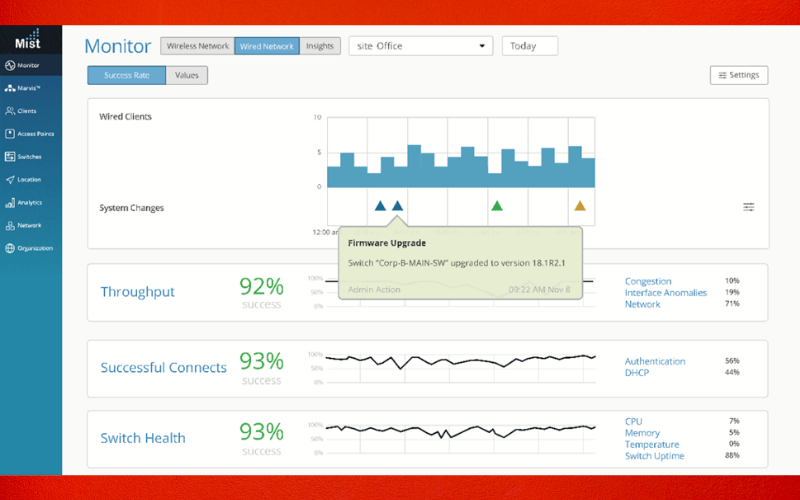Click the System Changes label
The width and height of the screenshot is (800, 500).
click(132, 208)
